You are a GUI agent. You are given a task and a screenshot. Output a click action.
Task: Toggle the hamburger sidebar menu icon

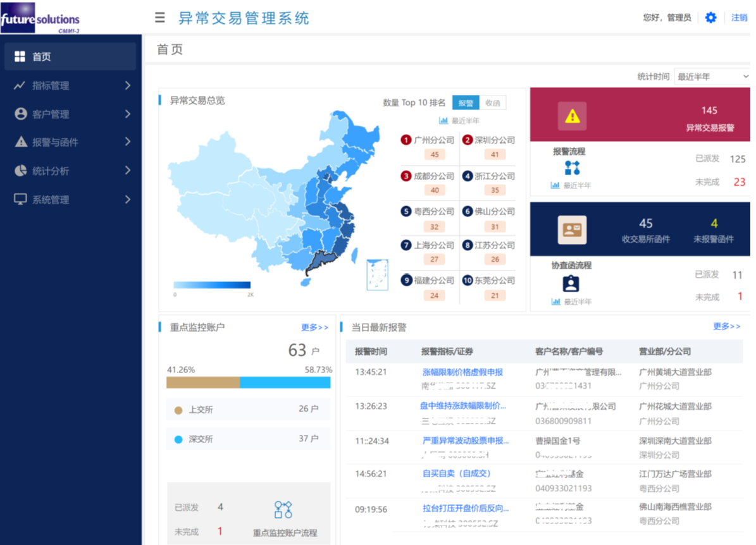(x=159, y=18)
